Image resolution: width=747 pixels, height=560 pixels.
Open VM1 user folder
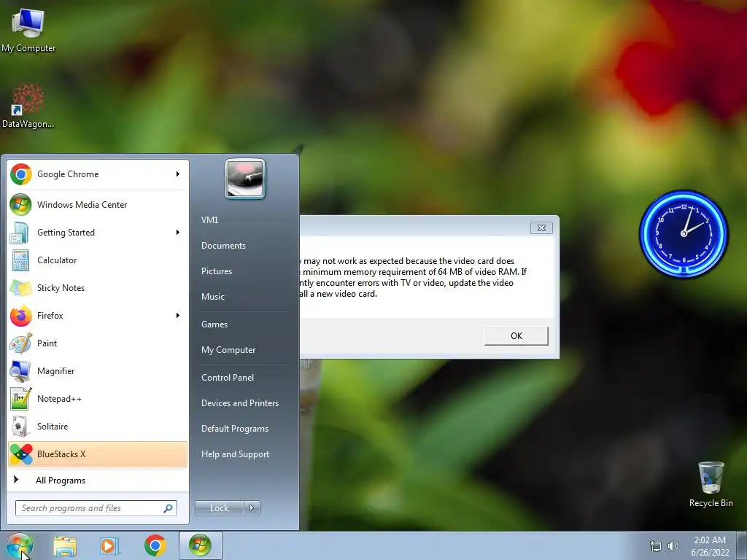tap(245, 220)
